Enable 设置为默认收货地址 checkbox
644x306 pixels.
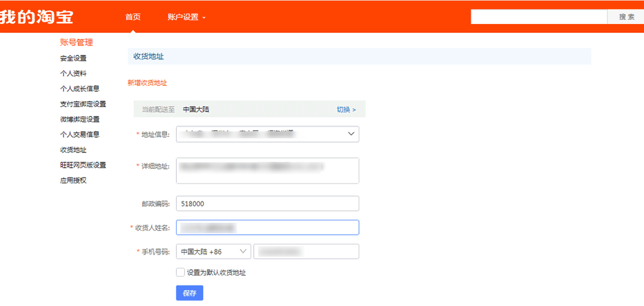tap(180, 272)
